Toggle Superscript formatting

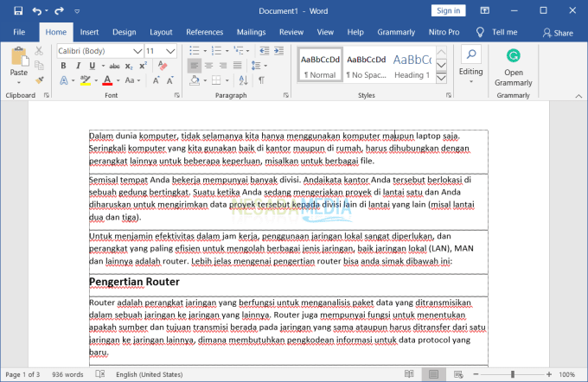point(143,66)
